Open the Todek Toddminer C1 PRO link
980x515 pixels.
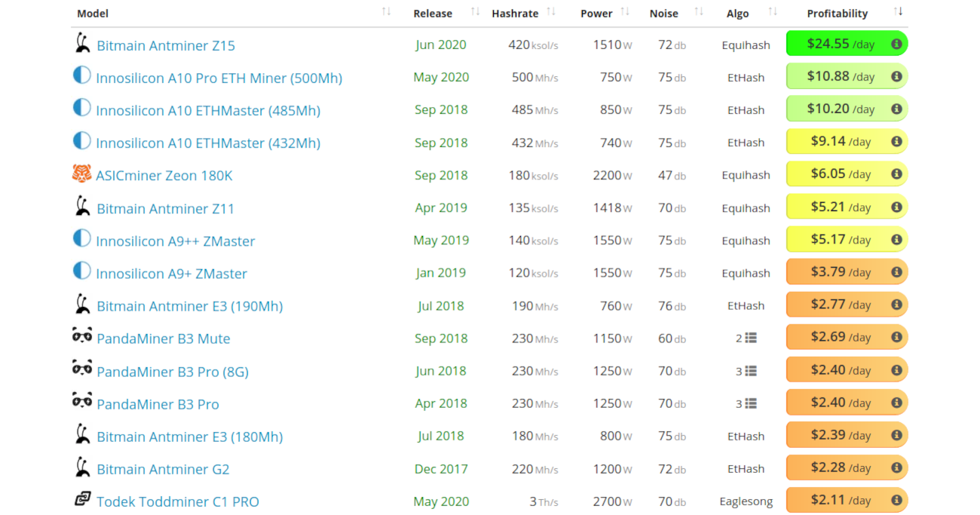(x=178, y=501)
